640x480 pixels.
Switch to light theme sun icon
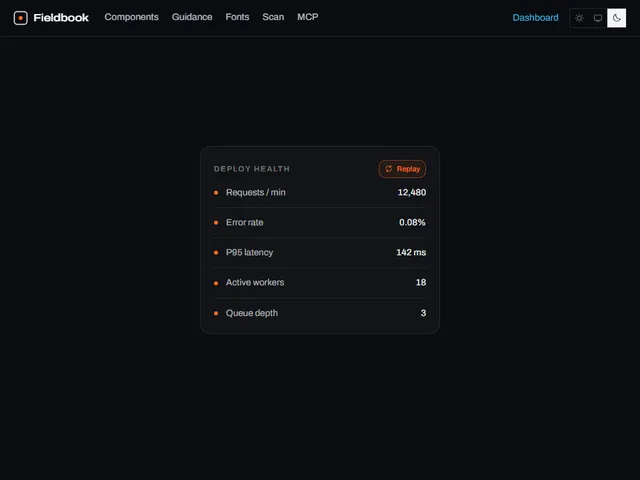[579, 18]
